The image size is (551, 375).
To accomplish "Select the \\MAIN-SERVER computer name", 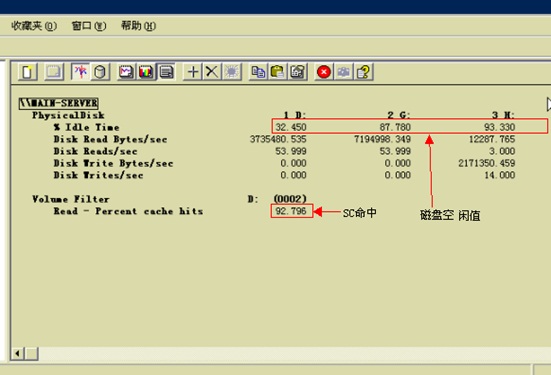I will click(x=59, y=103).
